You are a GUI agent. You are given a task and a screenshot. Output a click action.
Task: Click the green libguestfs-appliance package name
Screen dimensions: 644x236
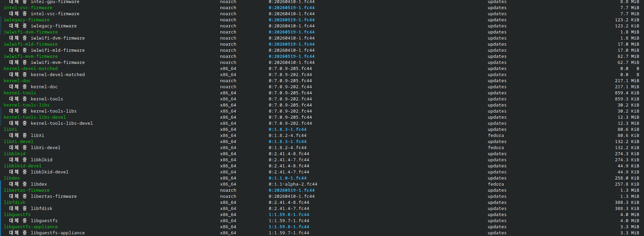[x=31, y=227]
